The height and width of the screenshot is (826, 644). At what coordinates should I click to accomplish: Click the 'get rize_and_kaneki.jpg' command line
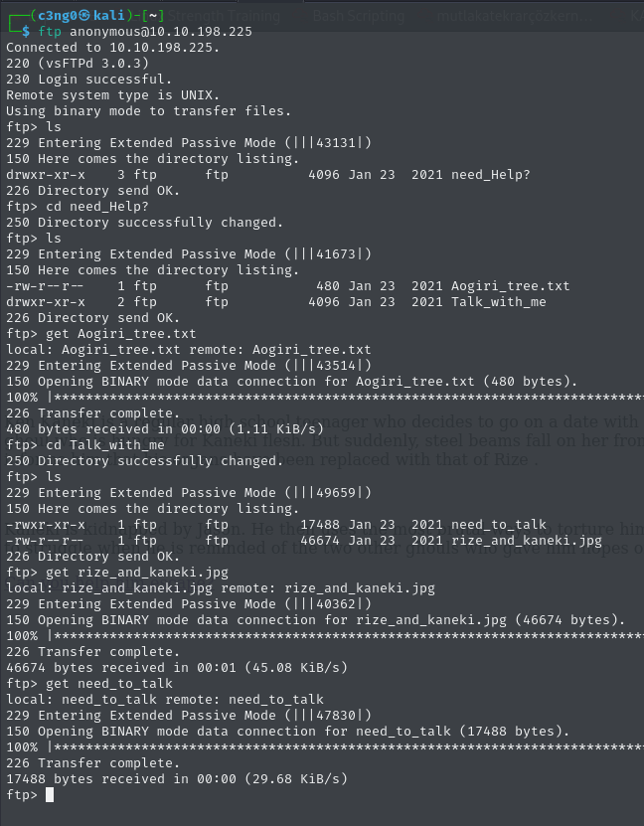pyautogui.click(x=116, y=573)
